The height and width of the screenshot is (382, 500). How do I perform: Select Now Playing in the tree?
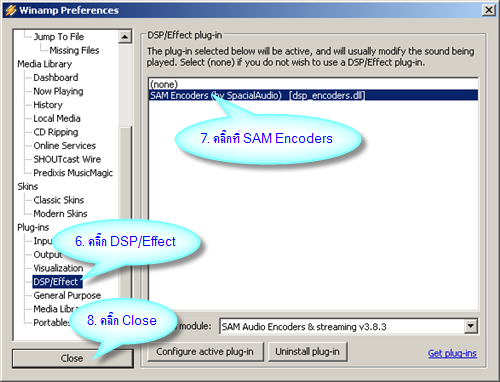click(58, 91)
